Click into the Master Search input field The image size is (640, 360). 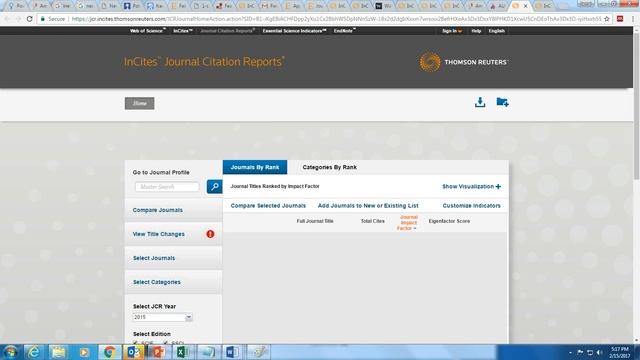click(167, 187)
